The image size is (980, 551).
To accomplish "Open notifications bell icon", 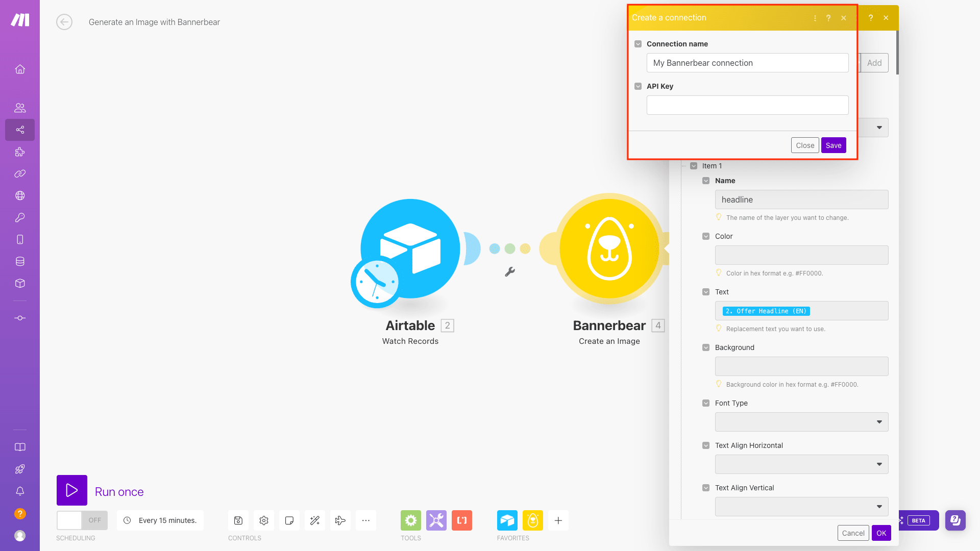I will click(x=20, y=491).
